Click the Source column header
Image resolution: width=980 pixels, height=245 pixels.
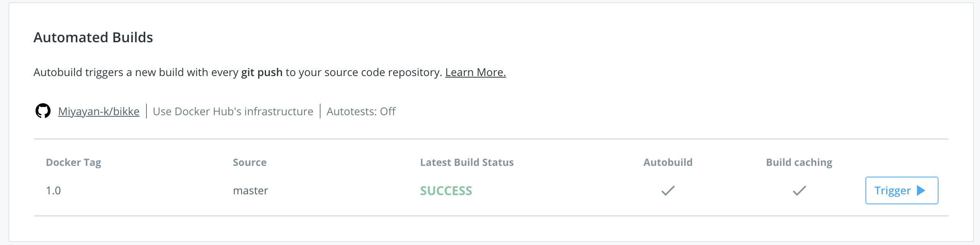tap(249, 162)
